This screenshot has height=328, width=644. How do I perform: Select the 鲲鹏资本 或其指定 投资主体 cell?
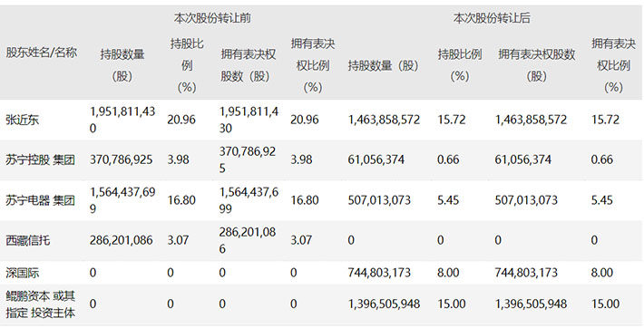[40, 304]
